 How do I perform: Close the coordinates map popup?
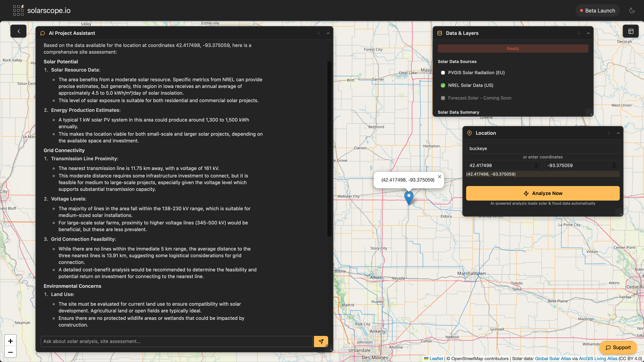[x=439, y=177]
